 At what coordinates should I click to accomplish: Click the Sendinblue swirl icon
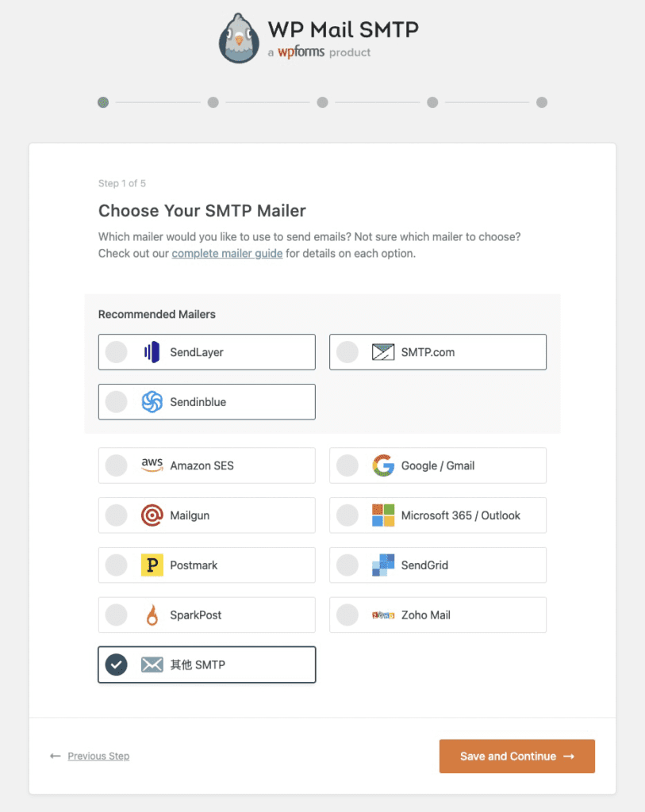click(152, 402)
